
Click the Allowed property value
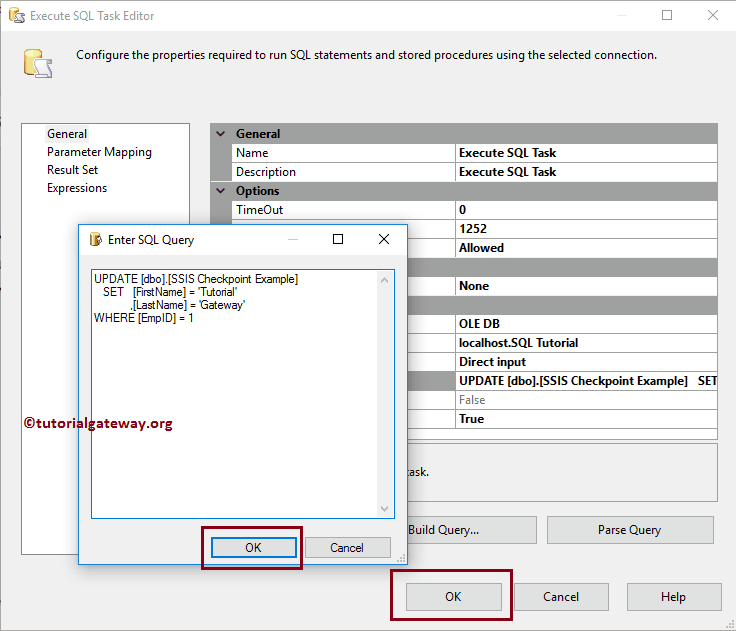point(586,248)
